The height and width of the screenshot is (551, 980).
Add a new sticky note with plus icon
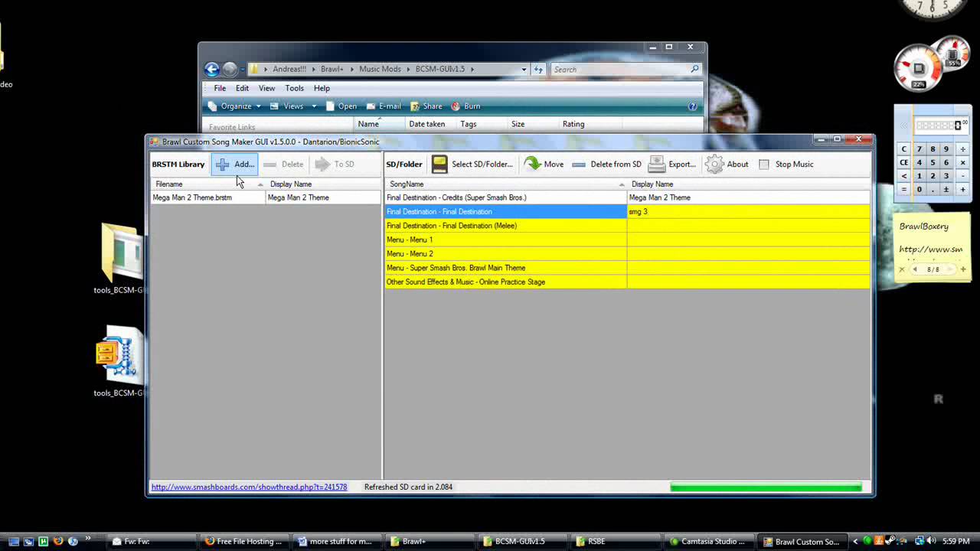coord(963,269)
